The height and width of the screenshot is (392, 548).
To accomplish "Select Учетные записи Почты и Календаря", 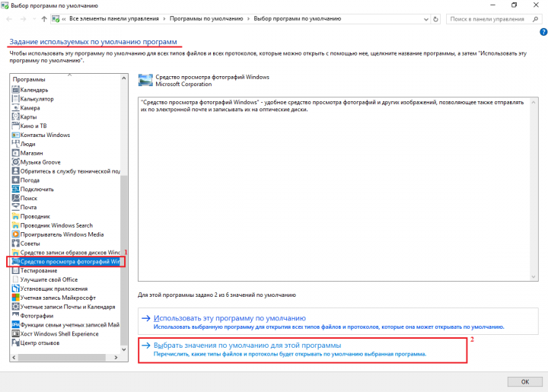I will click(x=64, y=307).
